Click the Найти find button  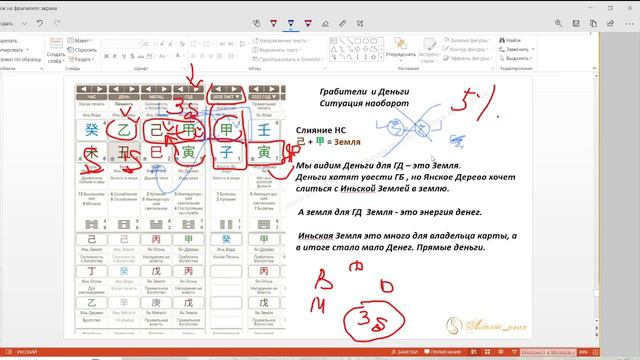[509, 40]
